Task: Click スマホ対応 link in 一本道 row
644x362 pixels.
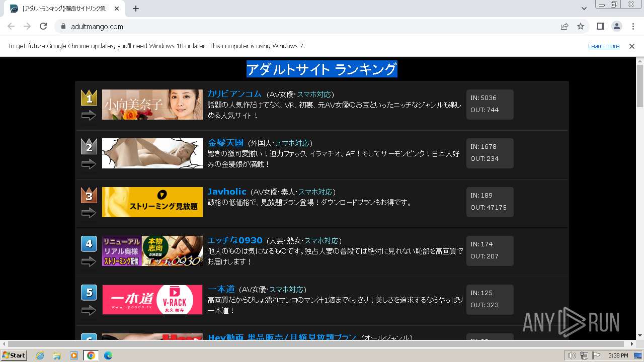Action: pyautogui.click(x=286, y=290)
